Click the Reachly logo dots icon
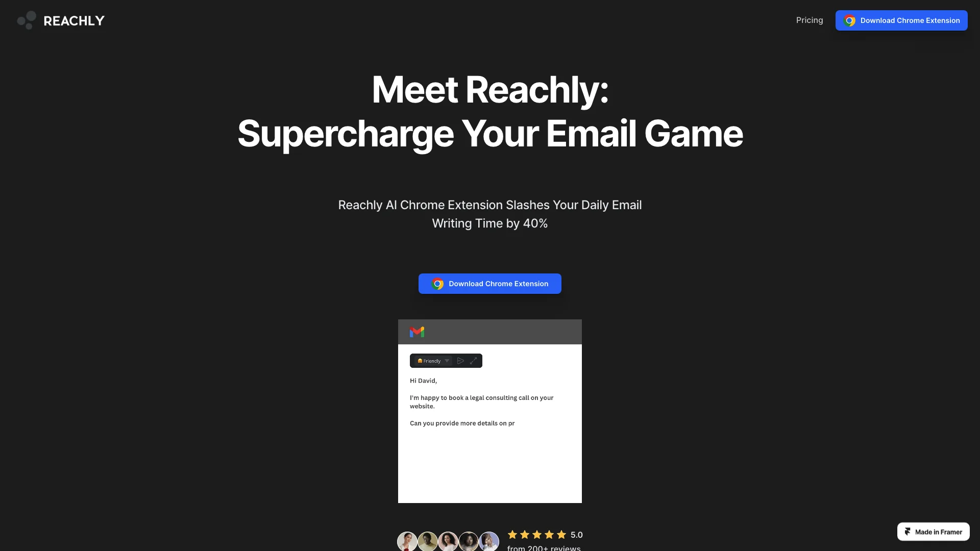Image resolution: width=980 pixels, height=551 pixels. click(x=26, y=19)
